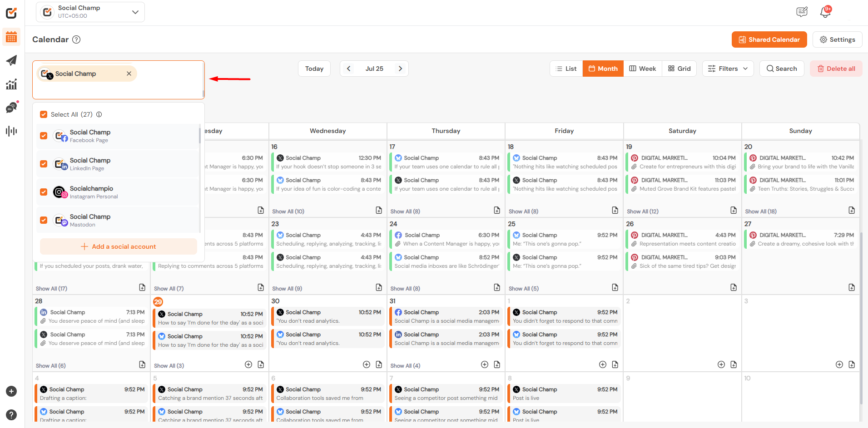The image size is (868, 428).
Task: Click the plus circle in left sidebar
Action: click(11, 391)
